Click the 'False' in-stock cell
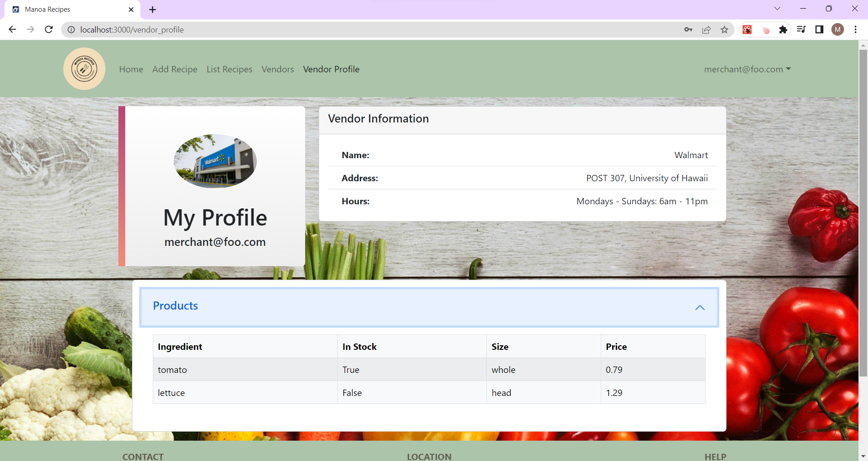 click(x=412, y=393)
